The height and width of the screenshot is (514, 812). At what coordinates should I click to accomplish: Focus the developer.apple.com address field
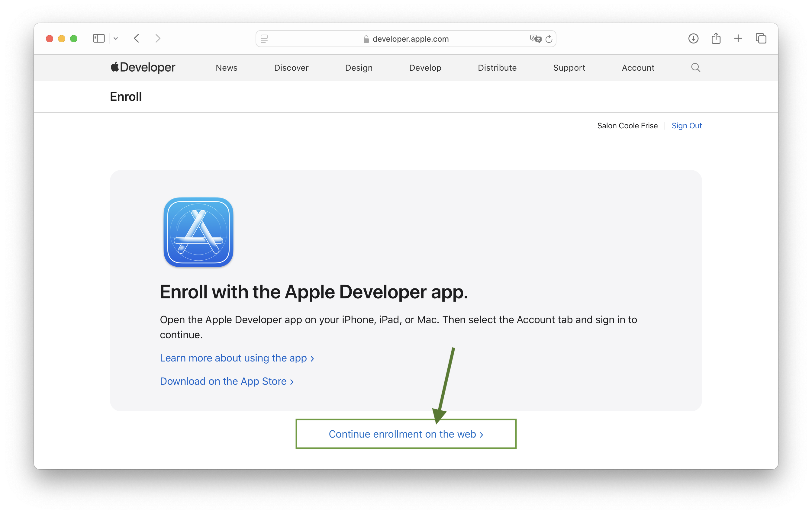(x=406, y=39)
